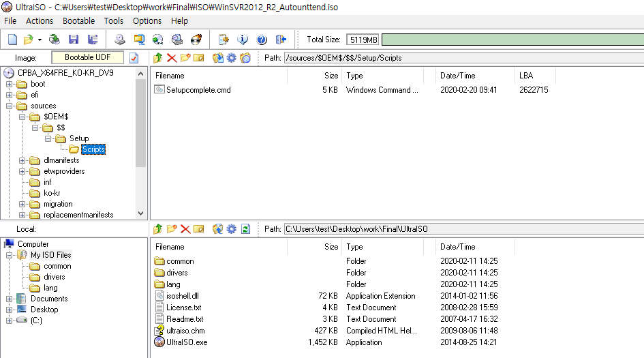Collapse the $$ folder node
This screenshot has width=644, height=358.
tap(35, 128)
